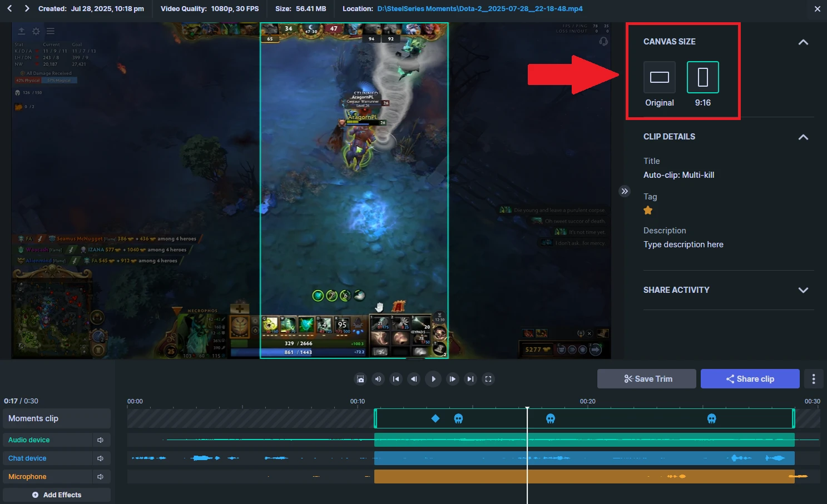Take a screenshot with the capture icon
This screenshot has width=827, height=504.
click(360, 379)
